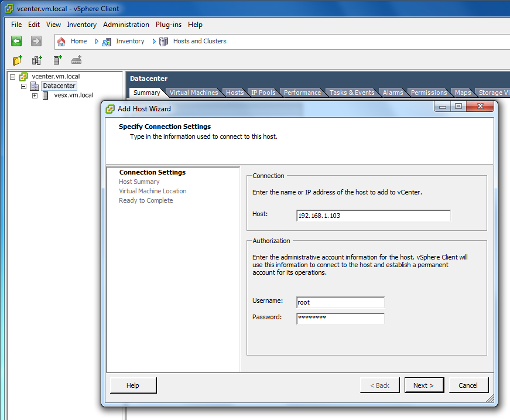The image size is (510, 420).
Task: Click into the Username field
Action: 340,302
